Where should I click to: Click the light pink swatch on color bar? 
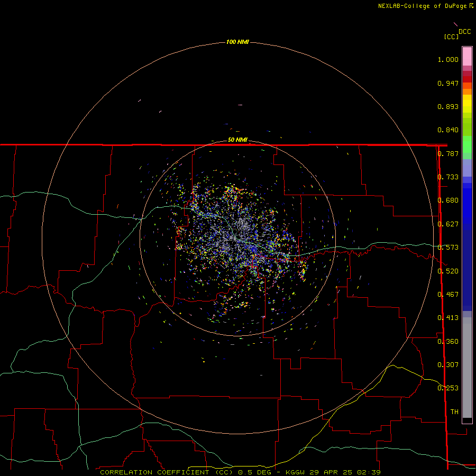point(467,57)
